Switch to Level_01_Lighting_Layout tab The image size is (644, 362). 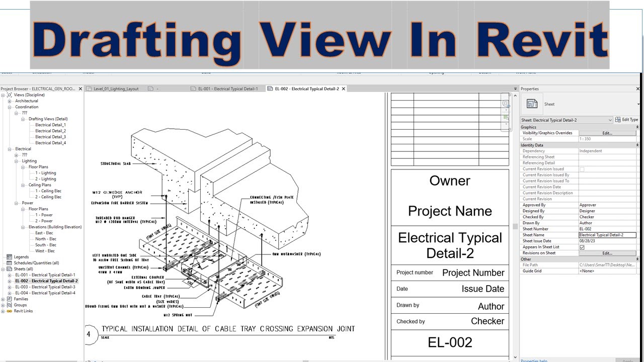tap(116, 89)
